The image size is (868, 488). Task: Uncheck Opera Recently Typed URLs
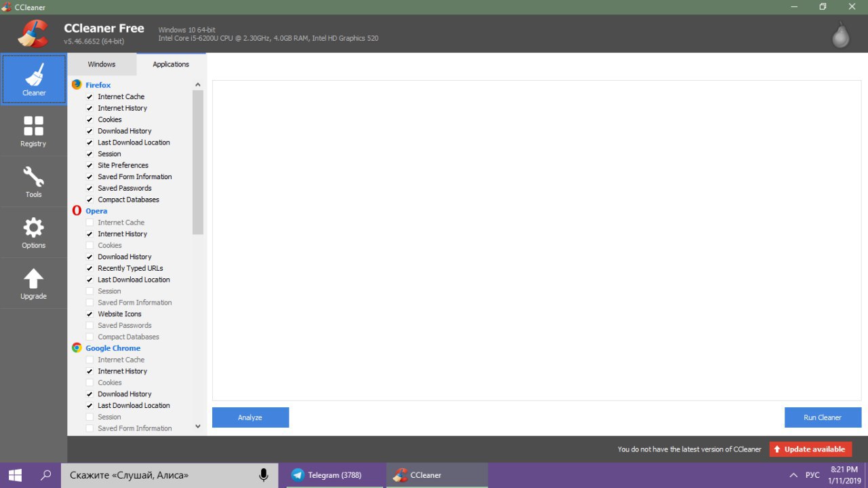tap(90, 268)
